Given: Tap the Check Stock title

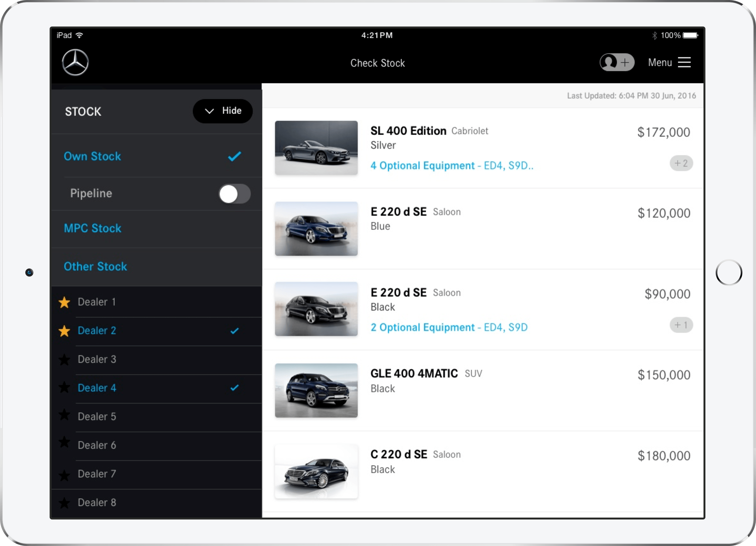Looking at the screenshot, I should pos(378,63).
